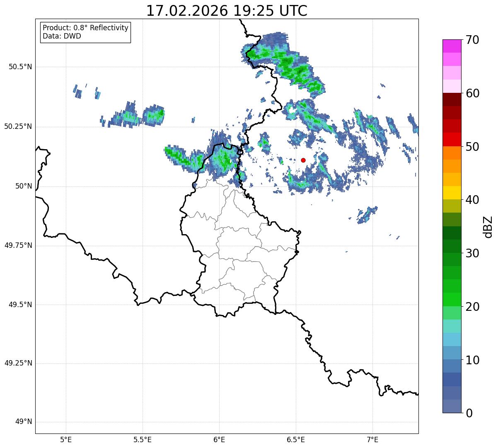Image resolution: width=498 pixels, height=448 pixels.
Task: Click the red radar site marker
Action: pyautogui.click(x=303, y=160)
